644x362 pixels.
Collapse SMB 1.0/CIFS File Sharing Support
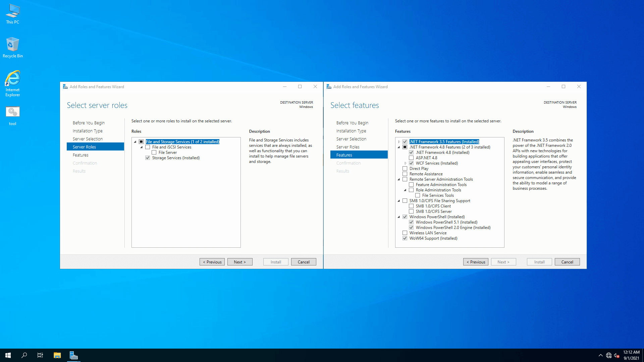click(x=399, y=201)
